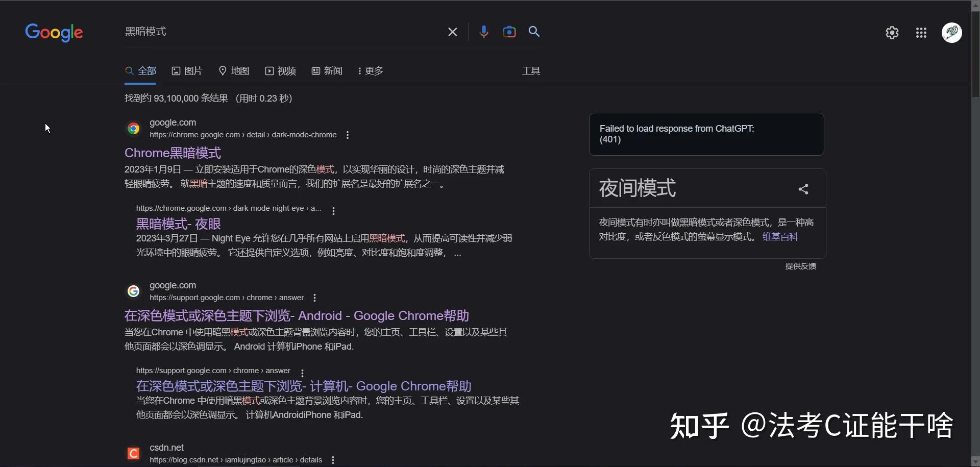Click 提供反馈 under the knowledge panel
Viewport: 980px width, 467px height.
coord(800,266)
